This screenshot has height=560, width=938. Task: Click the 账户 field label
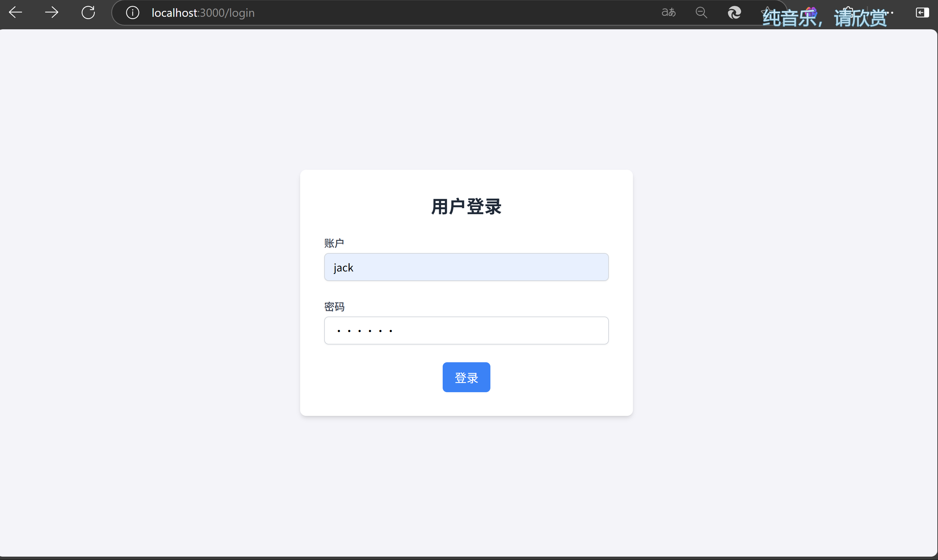(x=334, y=243)
